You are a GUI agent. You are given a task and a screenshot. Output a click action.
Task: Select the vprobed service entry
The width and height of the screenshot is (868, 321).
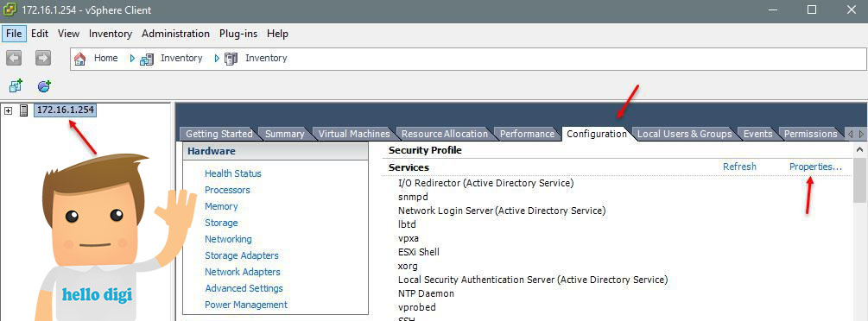[x=417, y=307]
